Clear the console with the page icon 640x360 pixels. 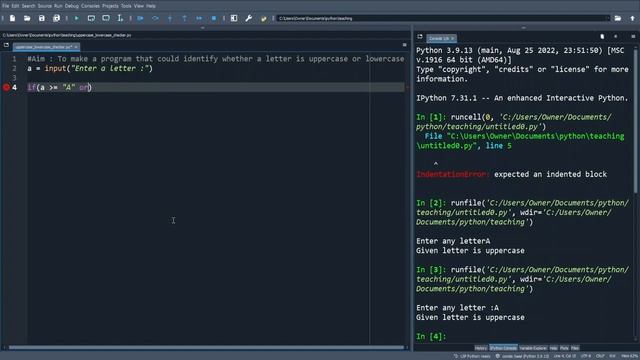tap(602, 37)
